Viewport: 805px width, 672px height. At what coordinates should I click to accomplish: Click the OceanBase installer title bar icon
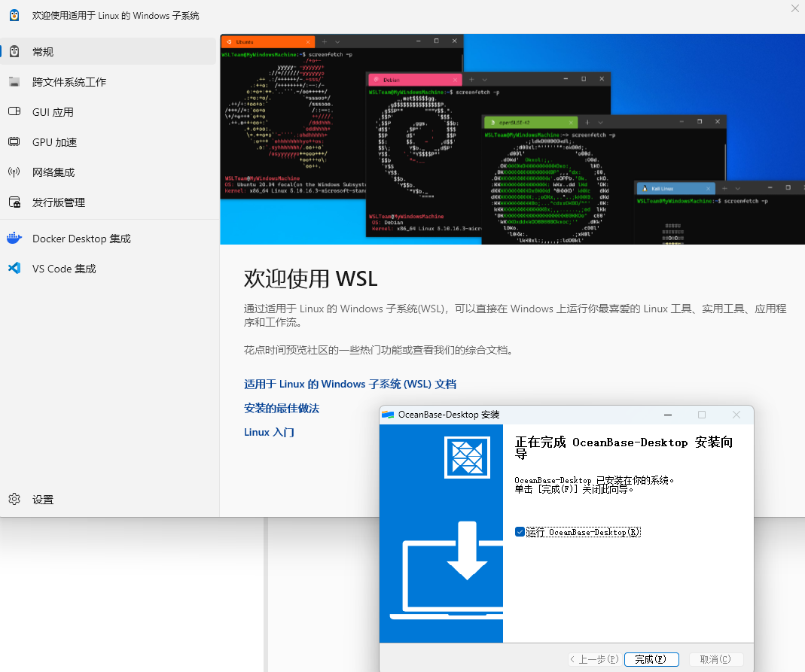[x=388, y=415]
